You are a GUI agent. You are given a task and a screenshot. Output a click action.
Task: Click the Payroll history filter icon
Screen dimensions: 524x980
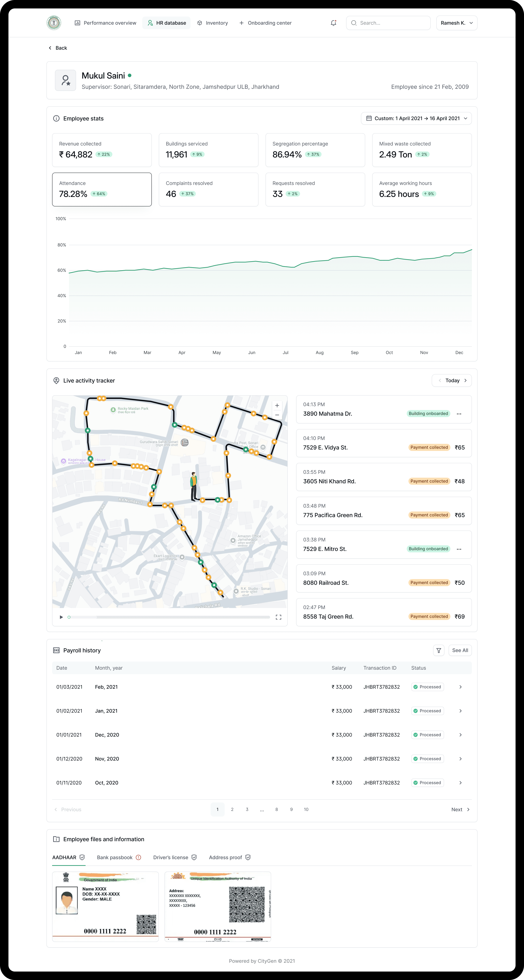tap(438, 650)
